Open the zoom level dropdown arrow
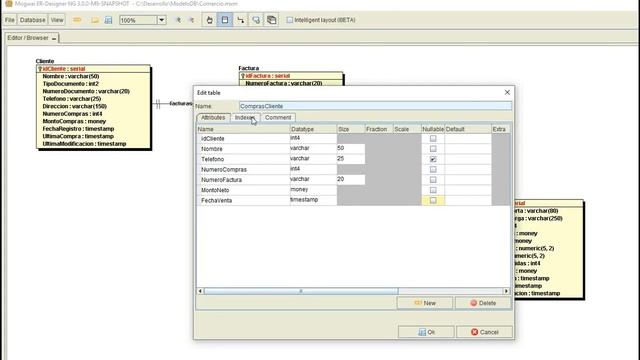This screenshot has height=360, width=640. click(162, 20)
